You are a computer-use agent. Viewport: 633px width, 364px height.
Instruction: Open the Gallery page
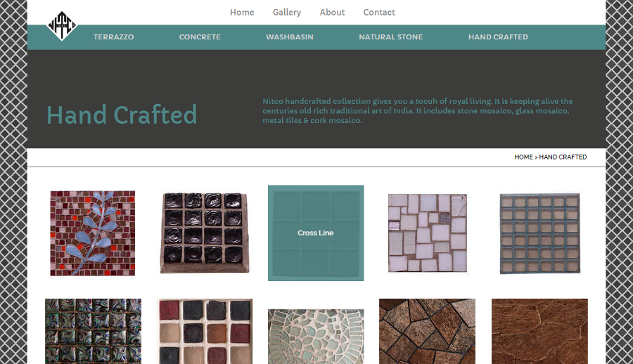pyautogui.click(x=287, y=13)
